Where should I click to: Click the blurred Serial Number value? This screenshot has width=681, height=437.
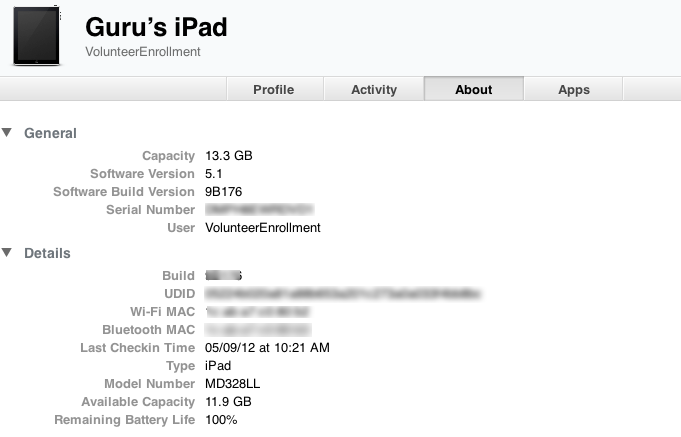[259, 210]
